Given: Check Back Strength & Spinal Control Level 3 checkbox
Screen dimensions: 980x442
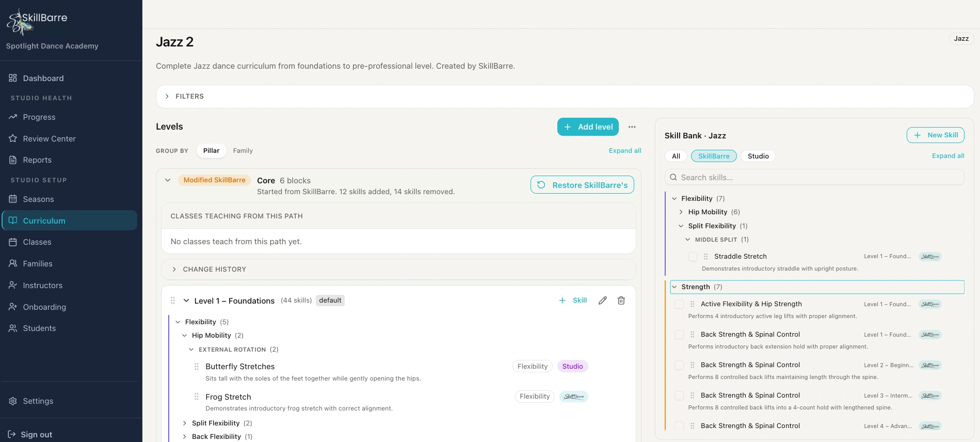Looking at the screenshot, I should [679, 396].
